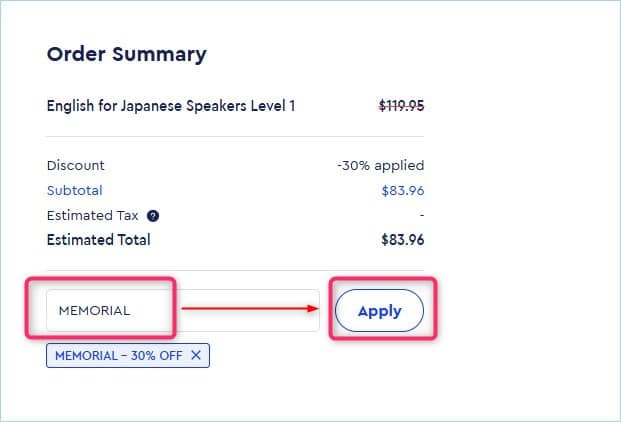Click the Estimated Tax label

pos(92,215)
